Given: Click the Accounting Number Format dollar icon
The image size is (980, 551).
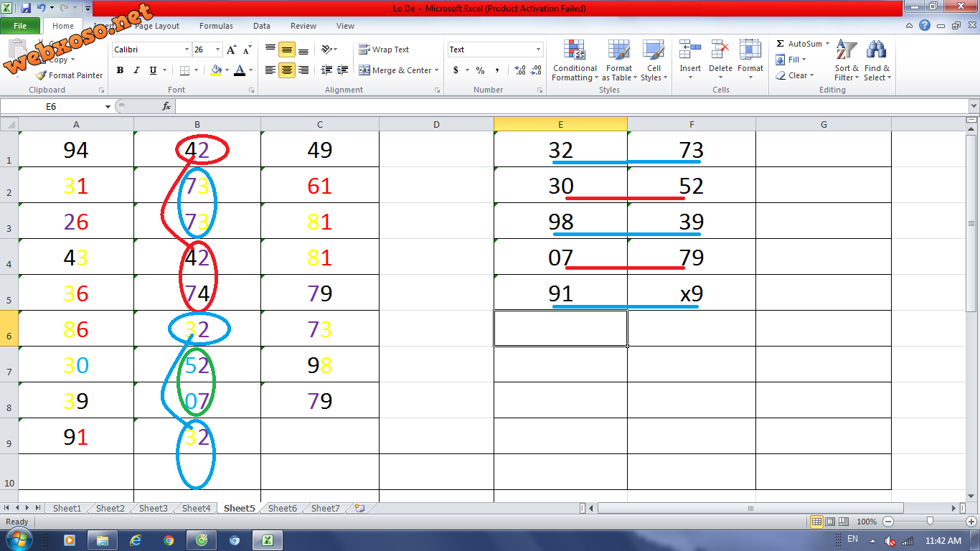Looking at the screenshot, I should tap(456, 70).
